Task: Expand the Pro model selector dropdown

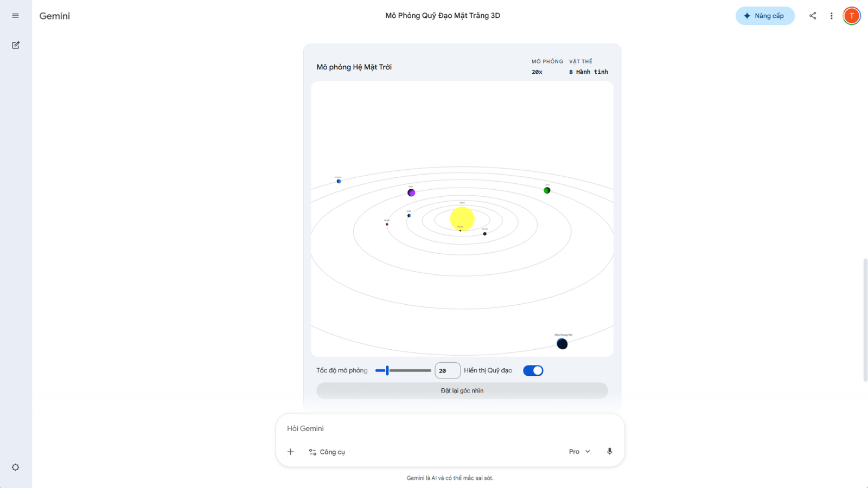Action: click(579, 452)
